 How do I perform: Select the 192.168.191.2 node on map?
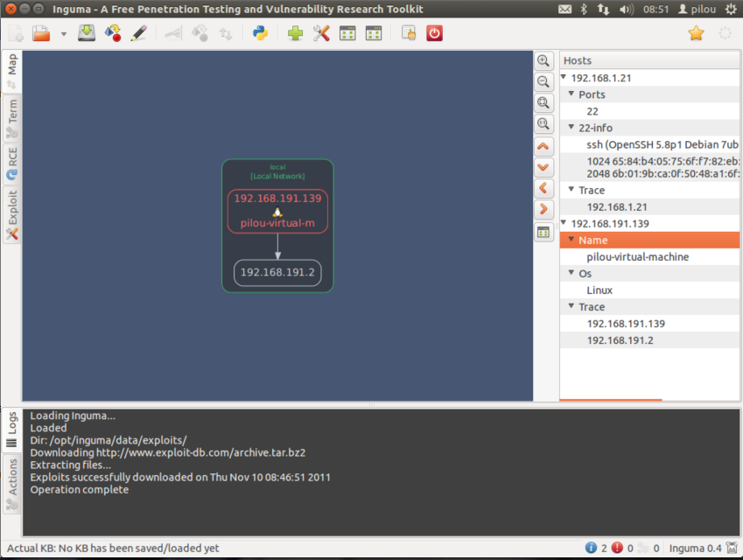click(x=277, y=273)
